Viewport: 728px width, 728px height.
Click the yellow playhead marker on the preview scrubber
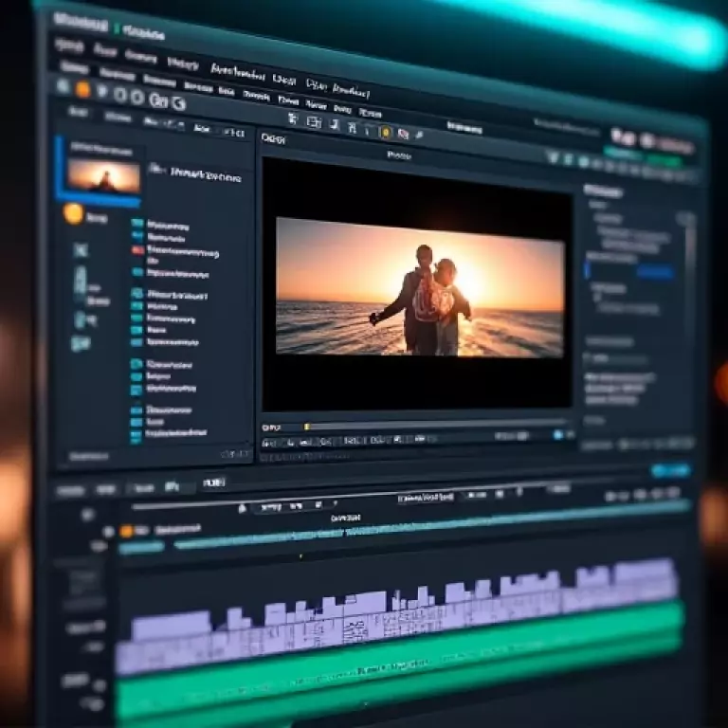coord(306,427)
